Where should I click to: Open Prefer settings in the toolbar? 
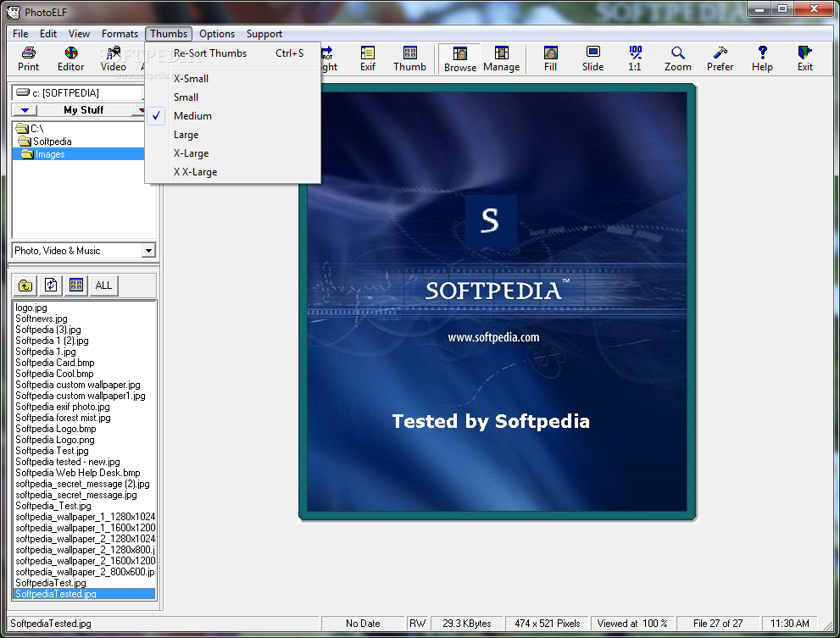pos(720,58)
